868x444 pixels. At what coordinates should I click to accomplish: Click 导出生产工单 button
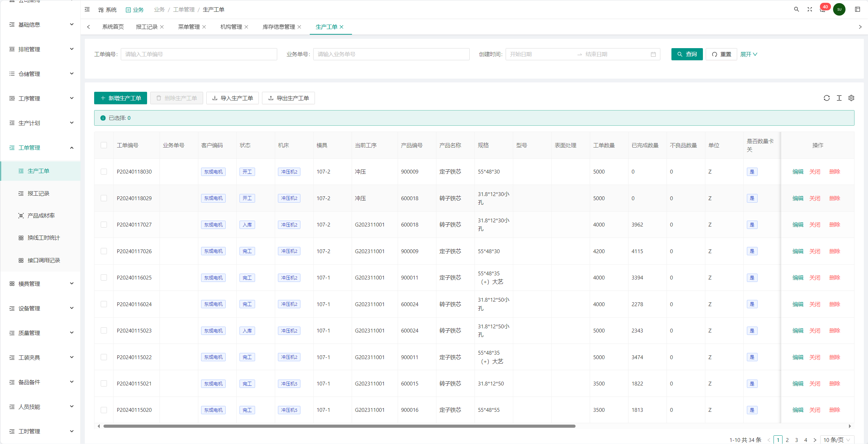point(288,98)
